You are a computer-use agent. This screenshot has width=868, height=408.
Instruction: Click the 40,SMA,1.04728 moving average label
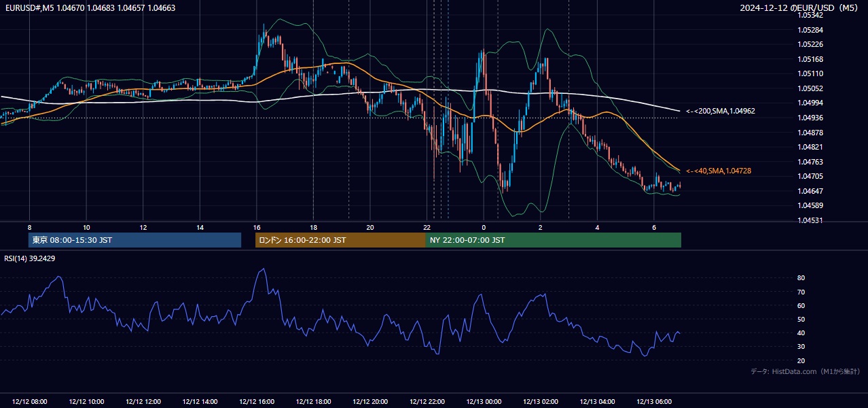click(x=719, y=171)
